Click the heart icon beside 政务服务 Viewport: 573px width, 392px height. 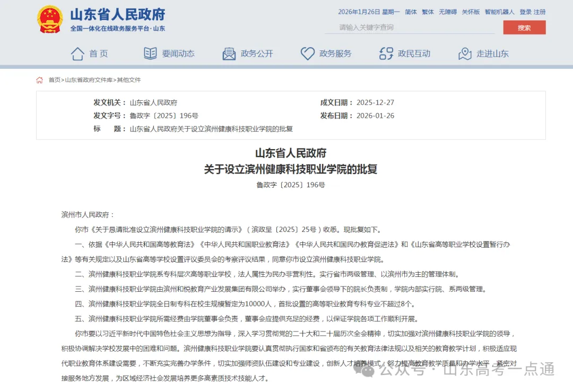click(307, 54)
